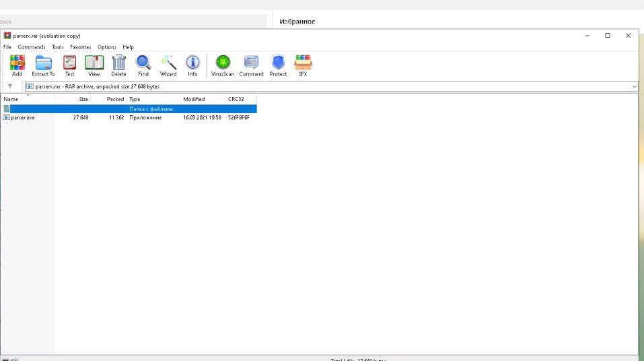Viewport: 644px width, 361px height.
Task: Run VirusScan on the archive
Action: pos(223,65)
